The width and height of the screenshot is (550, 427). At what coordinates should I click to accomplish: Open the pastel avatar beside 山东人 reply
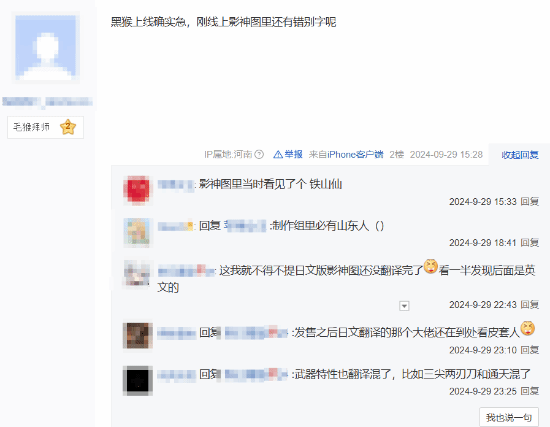pos(138,232)
